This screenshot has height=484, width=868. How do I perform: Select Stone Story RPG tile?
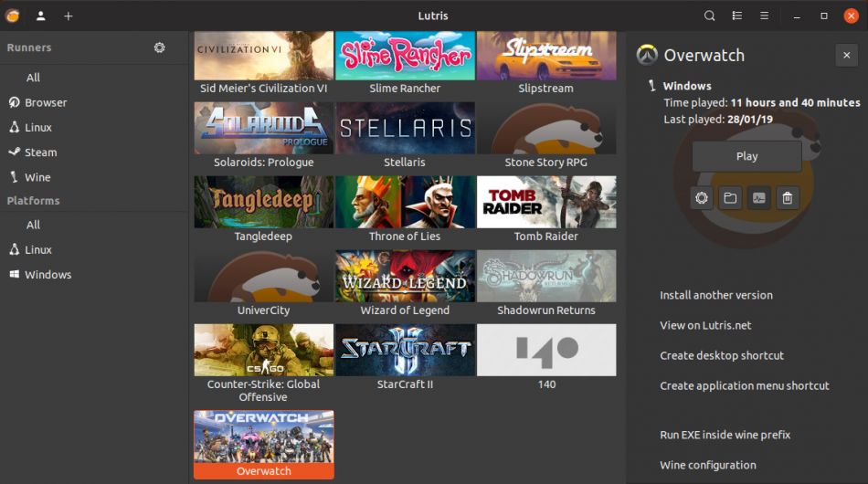[x=546, y=135]
